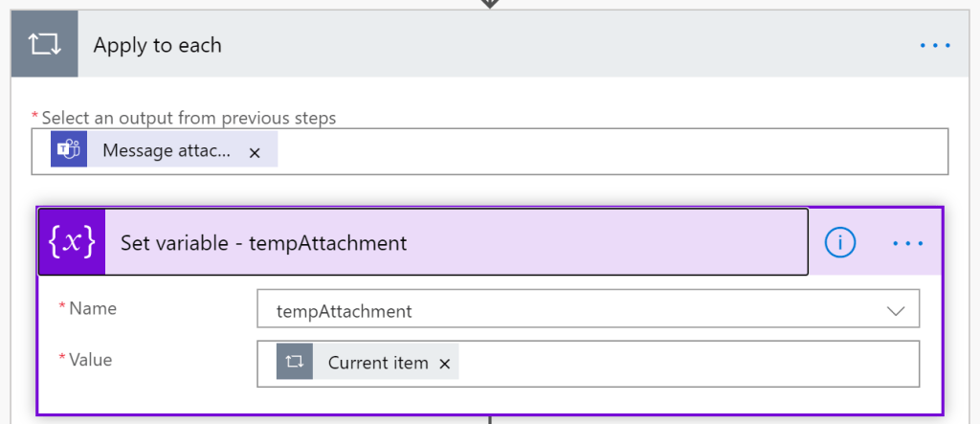Click the connector arrow above Apply to each

click(x=490, y=4)
